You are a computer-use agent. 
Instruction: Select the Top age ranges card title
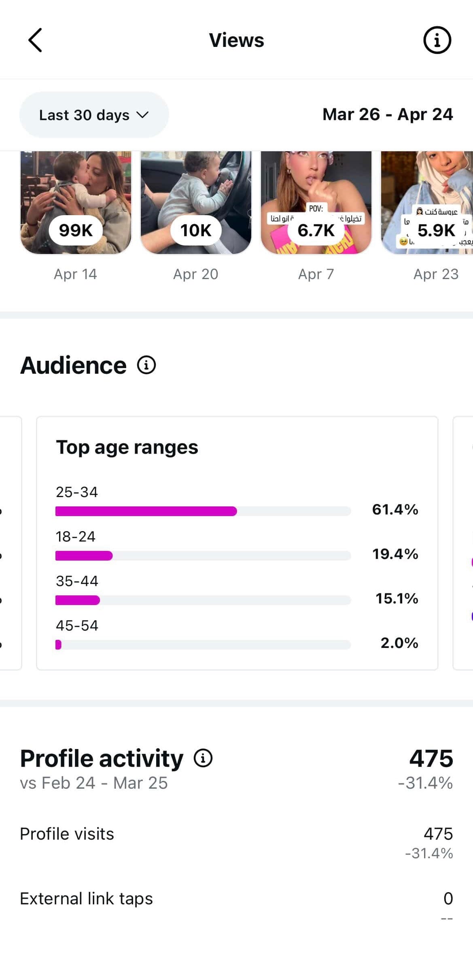click(127, 447)
